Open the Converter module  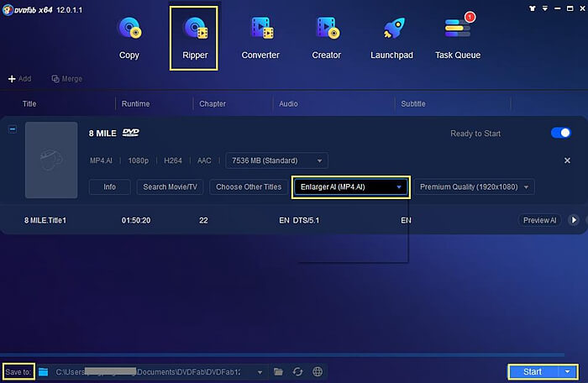(x=260, y=39)
